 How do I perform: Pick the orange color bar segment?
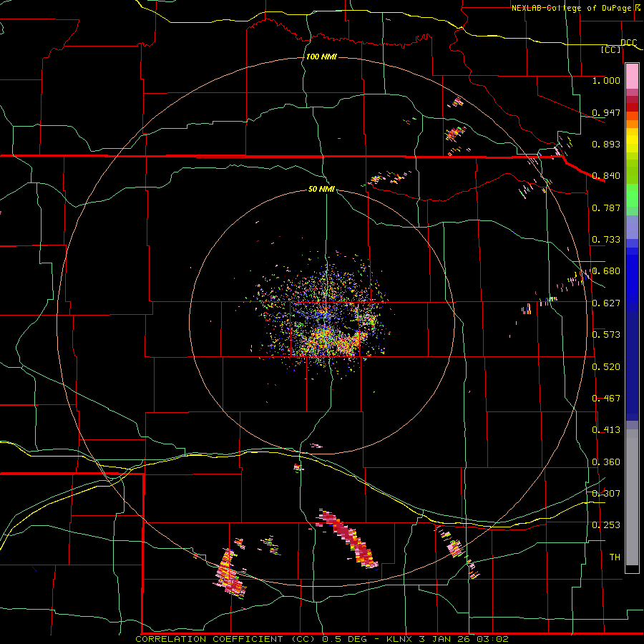(x=632, y=124)
